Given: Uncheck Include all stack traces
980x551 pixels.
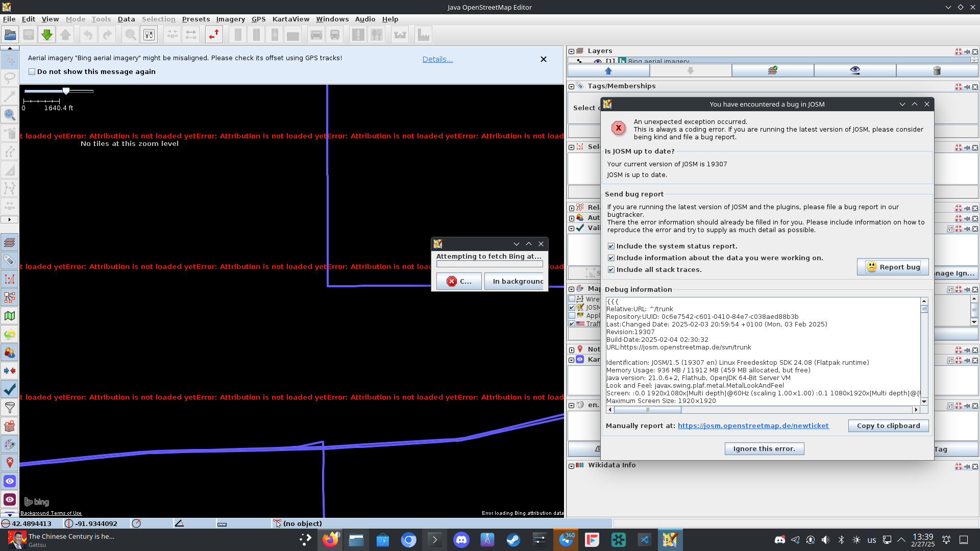Looking at the screenshot, I should (x=611, y=269).
